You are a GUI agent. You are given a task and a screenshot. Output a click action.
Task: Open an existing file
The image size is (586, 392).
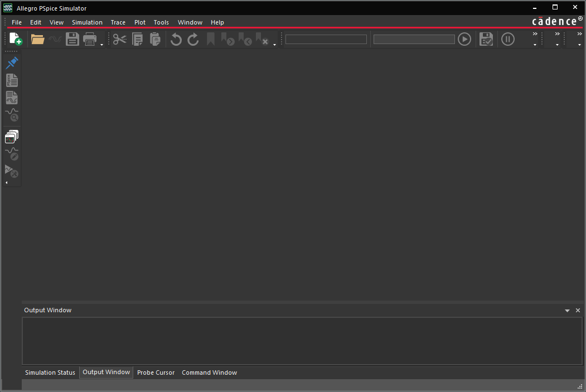pyautogui.click(x=37, y=39)
